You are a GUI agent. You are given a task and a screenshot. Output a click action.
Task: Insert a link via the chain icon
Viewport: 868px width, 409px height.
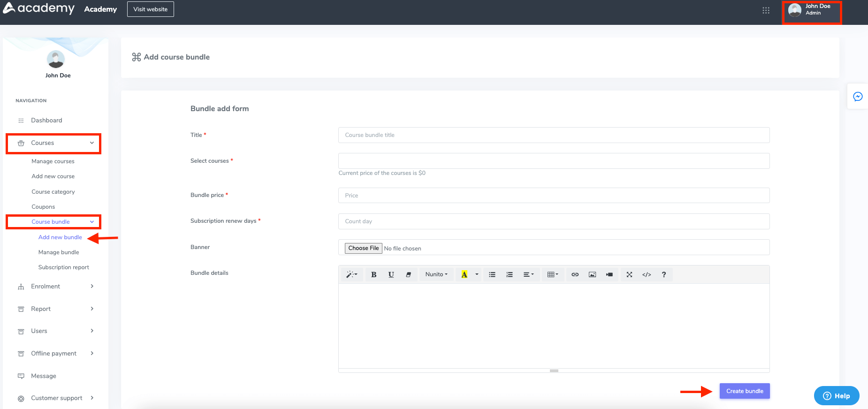tap(575, 275)
